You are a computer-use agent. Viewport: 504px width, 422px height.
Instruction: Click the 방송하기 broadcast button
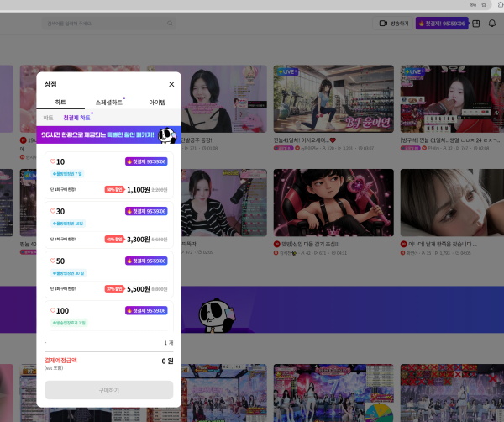click(392, 24)
